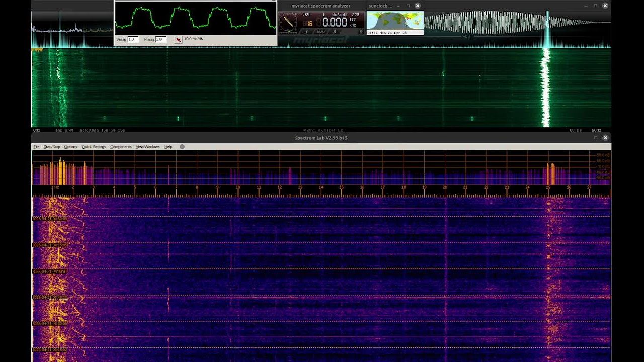This screenshot has height=362, width=644.
Task: Click the 0Hz label in myriacat status bar
Action: [36, 130]
